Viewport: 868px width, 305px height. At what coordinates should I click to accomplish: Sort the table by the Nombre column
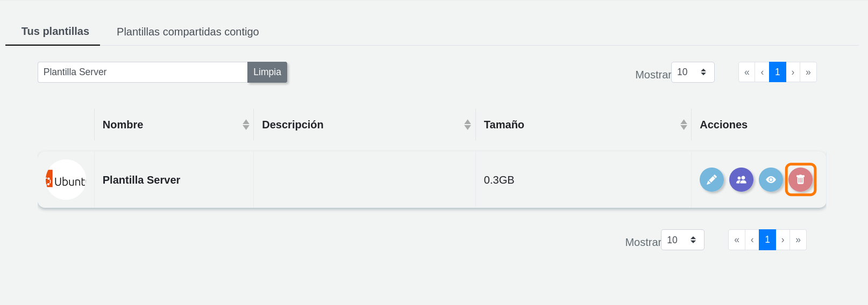coord(246,125)
